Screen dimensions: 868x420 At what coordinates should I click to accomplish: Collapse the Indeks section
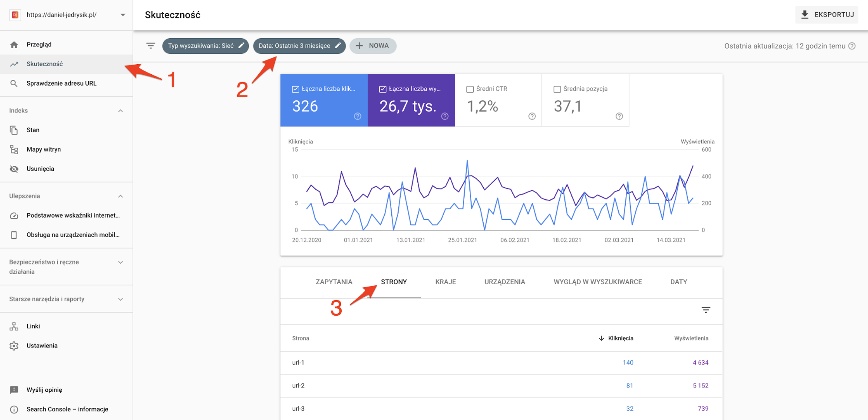click(x=121, y=111)
